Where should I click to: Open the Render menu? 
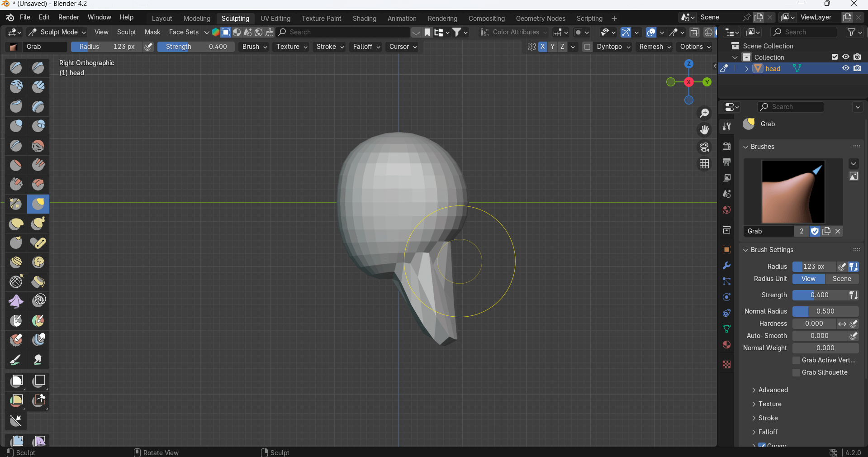[x=69, y=17]
